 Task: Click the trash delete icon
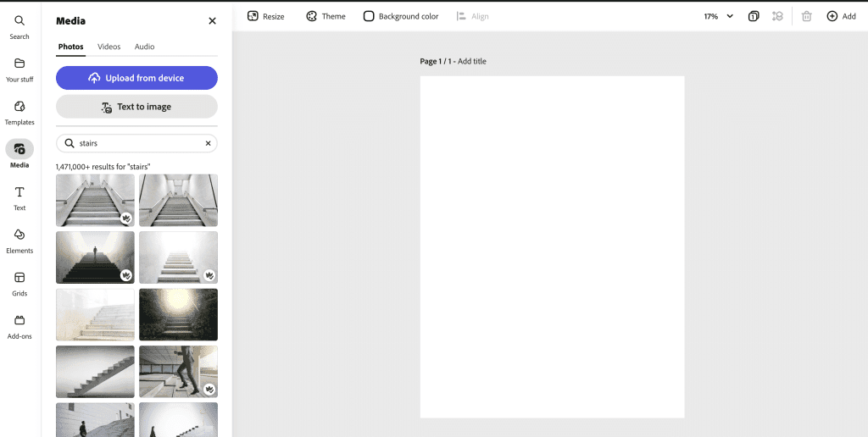(807, 17)
